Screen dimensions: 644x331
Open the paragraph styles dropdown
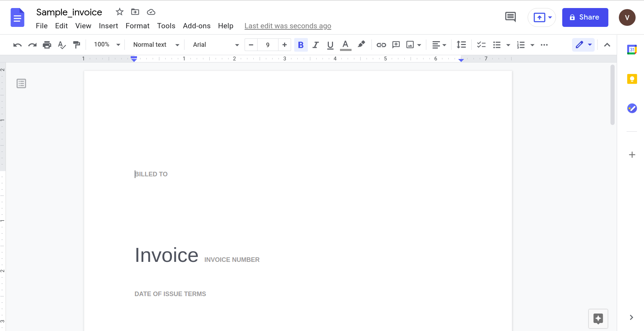point(155,45)
